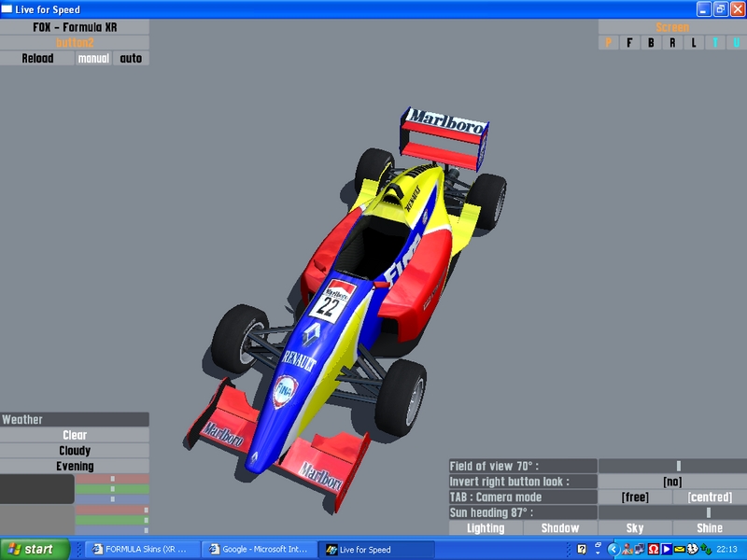The image size is (747, 560).
Task: Click the Weather header label
Action: [75, 419]
